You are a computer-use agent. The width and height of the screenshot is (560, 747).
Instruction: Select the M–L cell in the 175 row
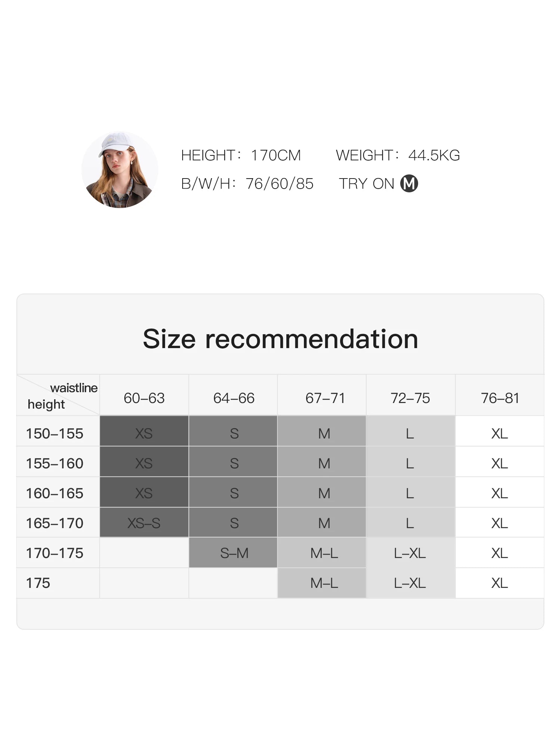tap(324, 583)
